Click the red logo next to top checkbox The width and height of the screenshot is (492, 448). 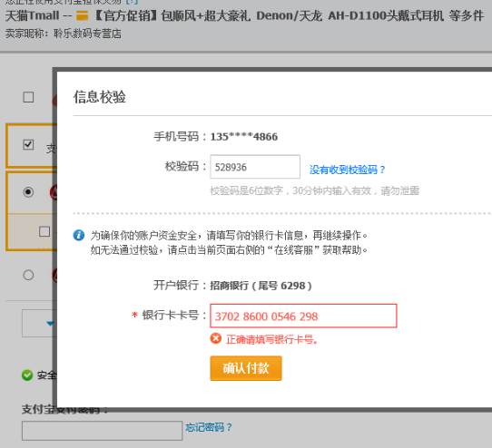[x=54, y=101]
